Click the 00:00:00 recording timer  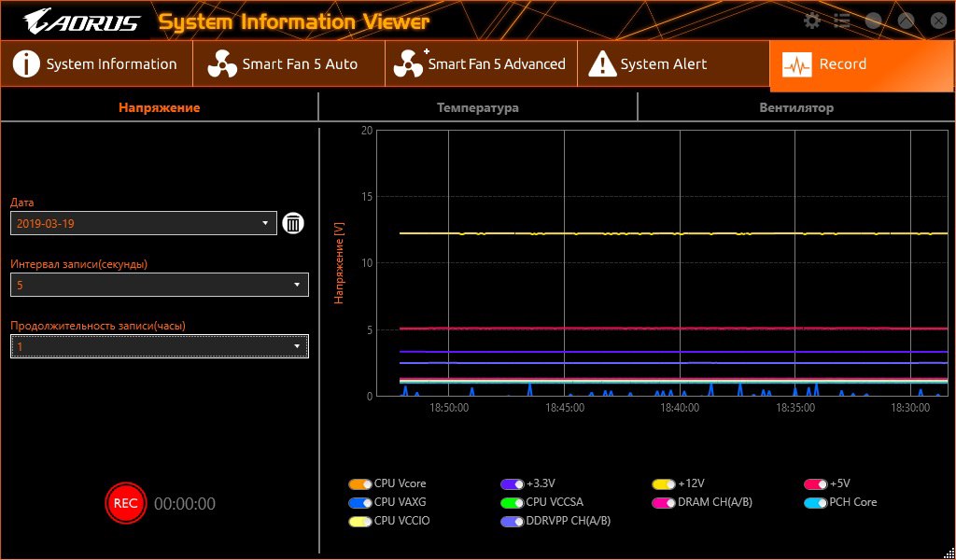(x=185, y=504)
